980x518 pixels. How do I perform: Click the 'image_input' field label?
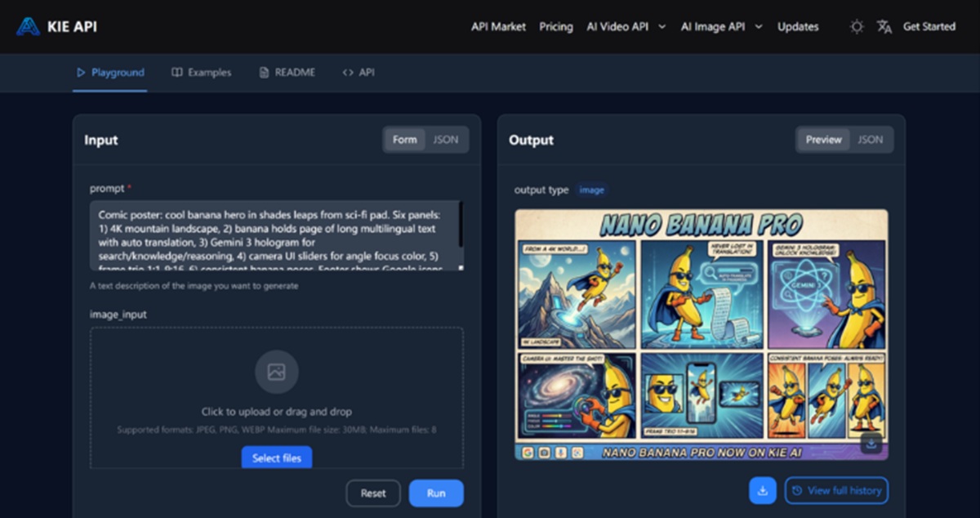coord(118,315)
